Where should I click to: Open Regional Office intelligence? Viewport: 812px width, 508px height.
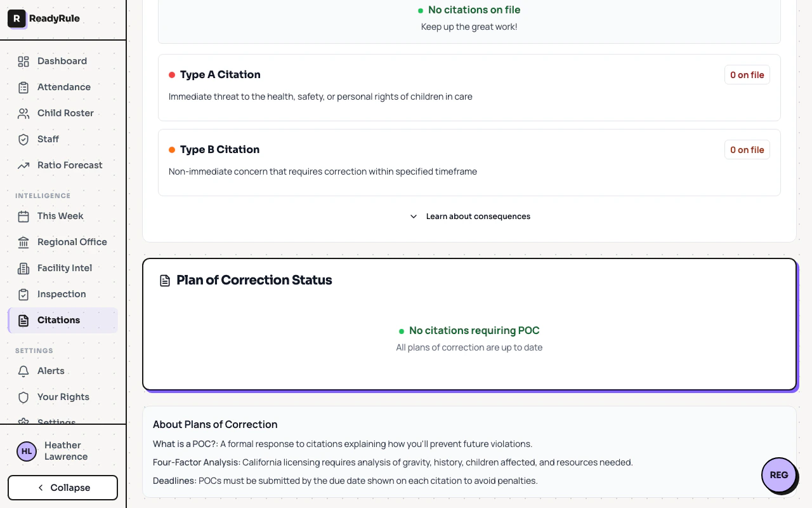pos(72,242)
